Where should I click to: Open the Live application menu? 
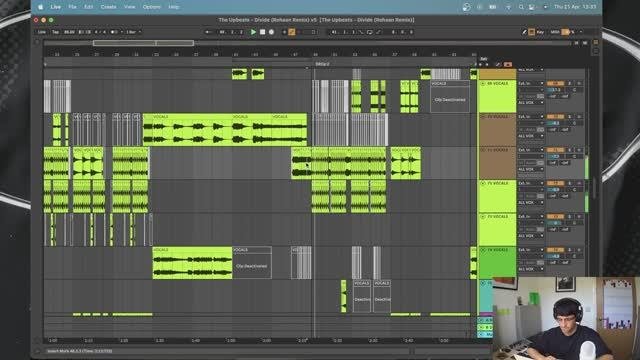point(56,7)
